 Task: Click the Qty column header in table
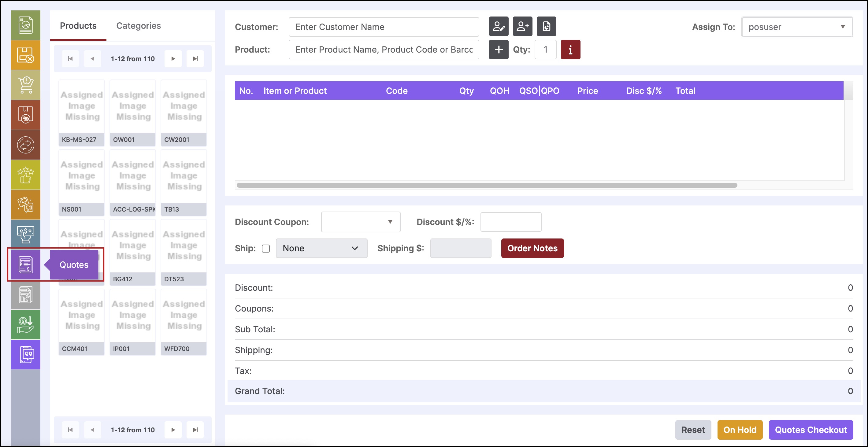click(x=466, y=91)
